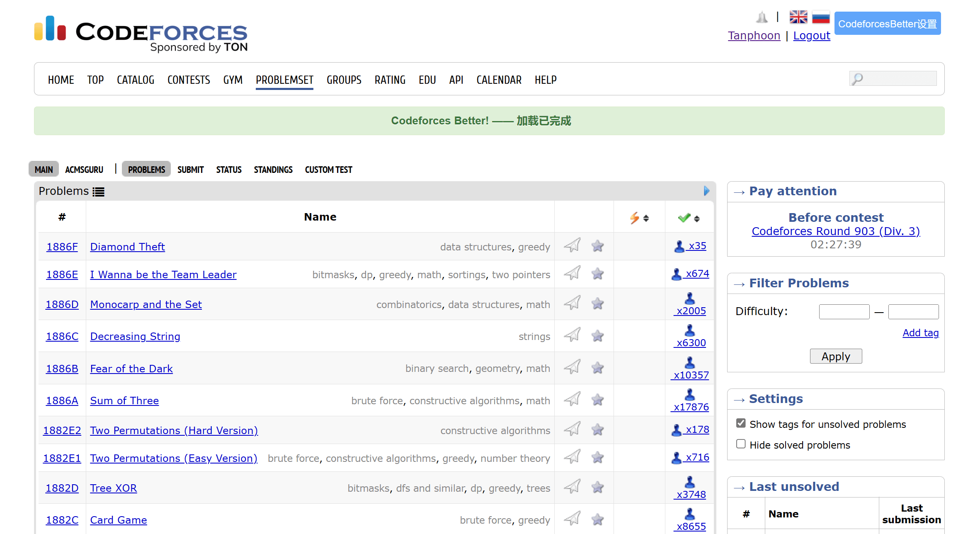This screenshot has width=980, height=534.
Task: Click the CodeforcesBetter settings button
Action: click(888, 24)
